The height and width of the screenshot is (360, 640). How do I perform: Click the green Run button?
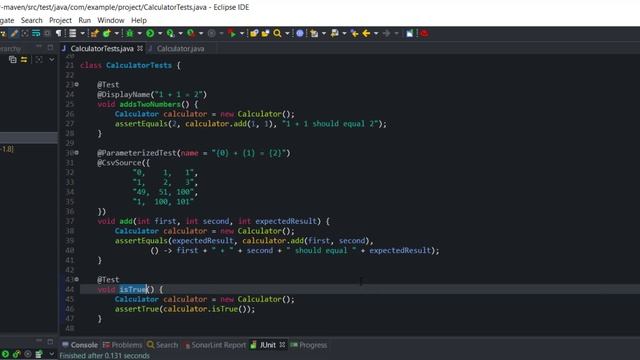click(150, 33)
